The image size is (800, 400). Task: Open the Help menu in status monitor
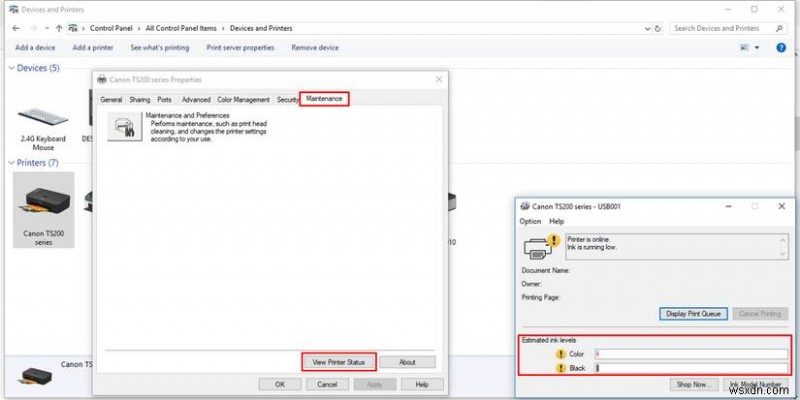click(x=557, y=221)
